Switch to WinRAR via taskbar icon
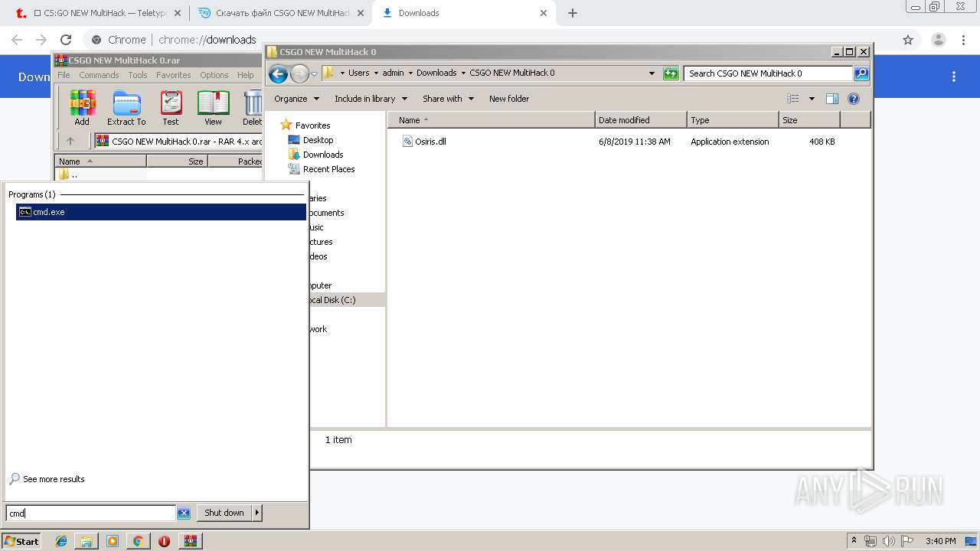 (190, 541)
